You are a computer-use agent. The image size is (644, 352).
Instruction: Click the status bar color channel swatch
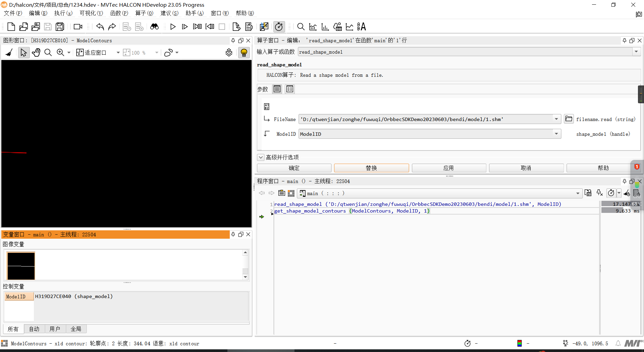coord(520,343)
